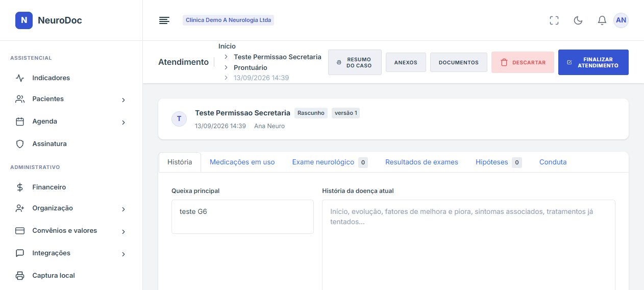Viewport: 644px width, 290px height.
Task: Click the Clinica Demo A Neurologia Ltda badge
Action: click(x=229, y=20)
